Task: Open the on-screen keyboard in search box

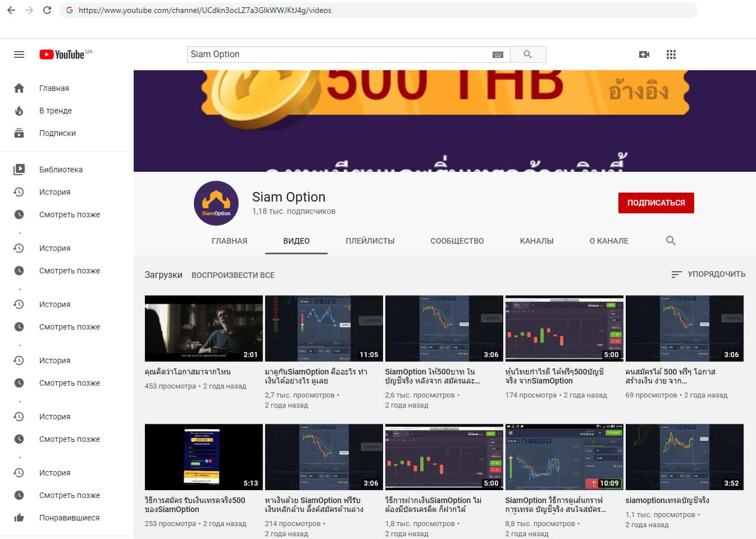Action: [498, 54]
